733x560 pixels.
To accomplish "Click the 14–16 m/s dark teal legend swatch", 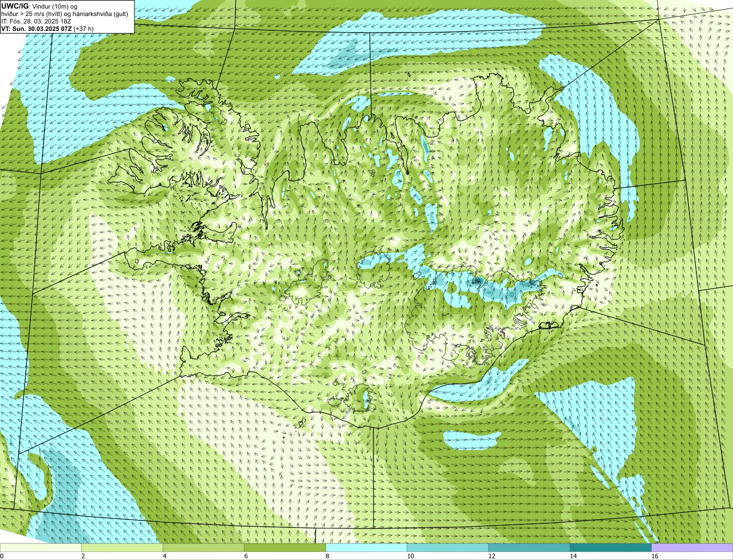I will click(x=611, y=548).
